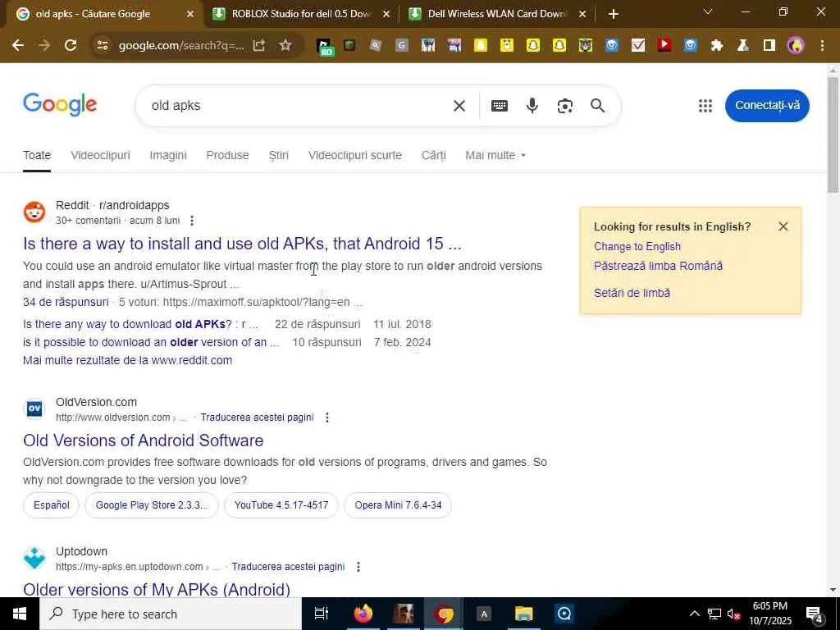Click the browser address bar URL
The image size is (840, 630).
[x=181, y=46]
